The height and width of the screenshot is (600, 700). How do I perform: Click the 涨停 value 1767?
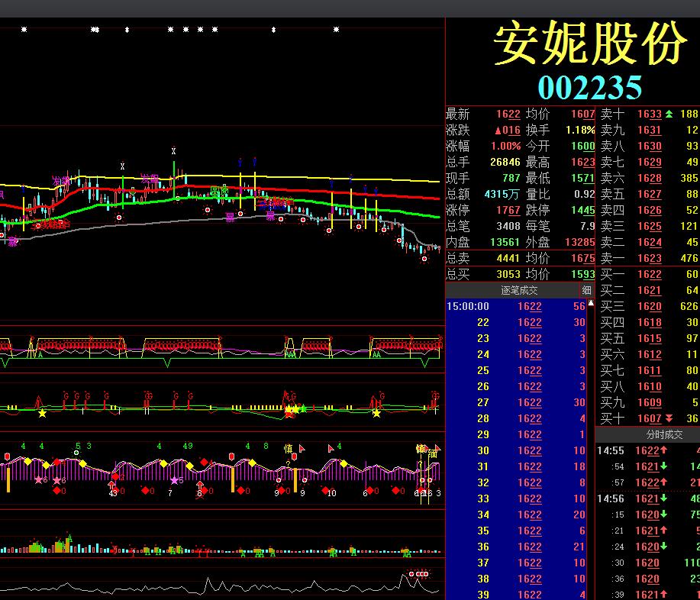coord(508,210)
